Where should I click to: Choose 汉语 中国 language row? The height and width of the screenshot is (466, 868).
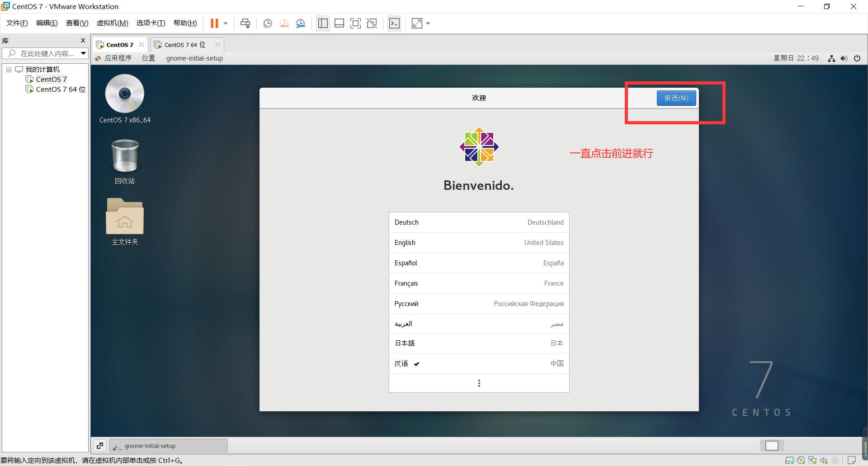point(479,364)
